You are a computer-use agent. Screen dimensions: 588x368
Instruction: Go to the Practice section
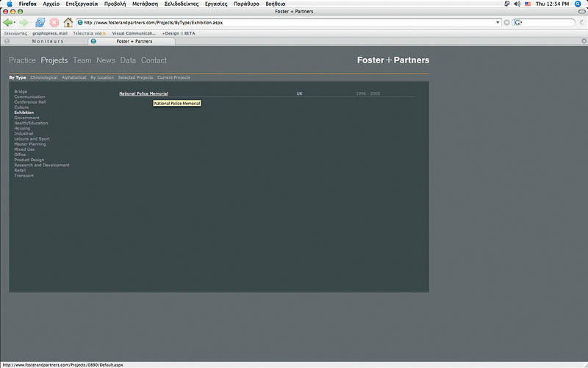[22, 60]
